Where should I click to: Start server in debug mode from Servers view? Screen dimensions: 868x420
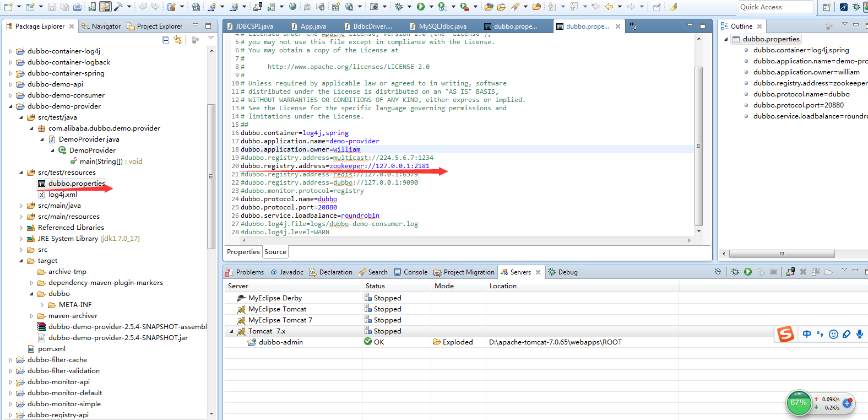point(735,272)
